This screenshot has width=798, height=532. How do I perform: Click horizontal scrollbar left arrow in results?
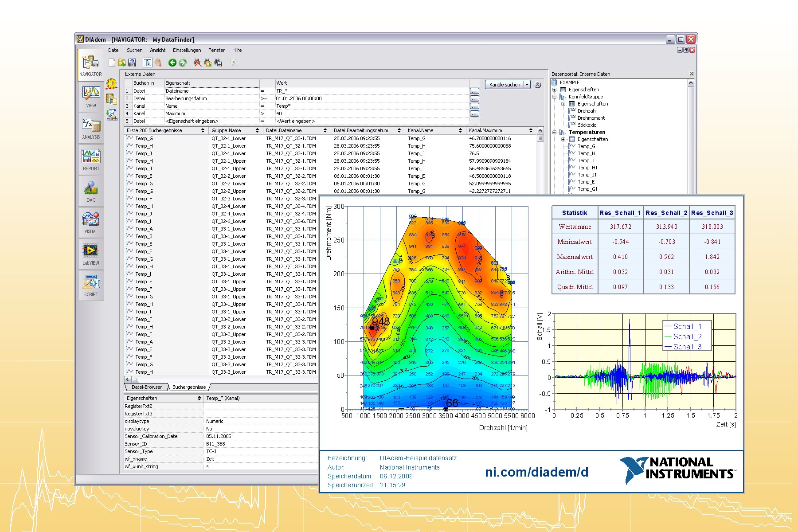[x=128, y=379]
